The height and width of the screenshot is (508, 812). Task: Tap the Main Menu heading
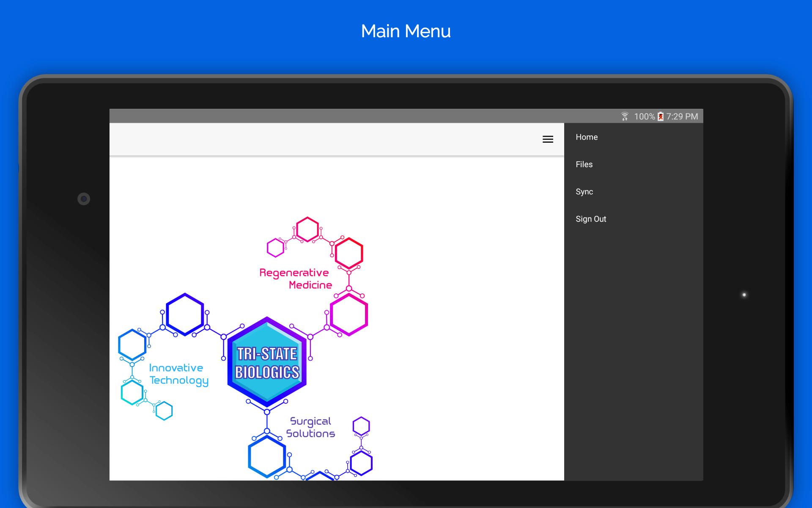[x=406, y=31]
